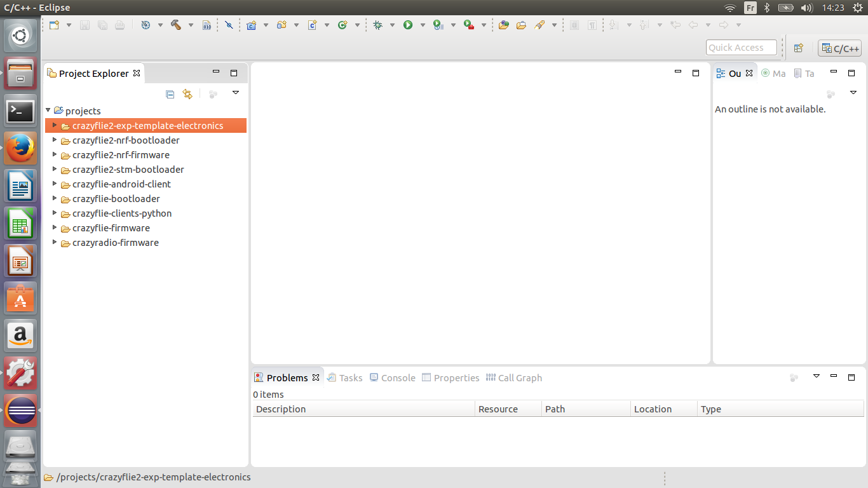Start debugging with the bug icon
Image resolution: width=868 pixels, height=488 pixels.
pyautogui.click(x=378, y=25)
